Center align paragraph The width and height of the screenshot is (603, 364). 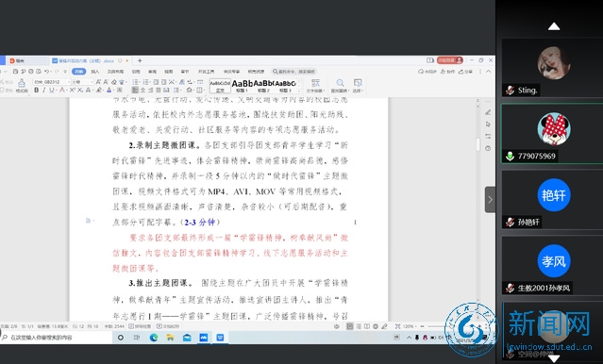point(142,90)
